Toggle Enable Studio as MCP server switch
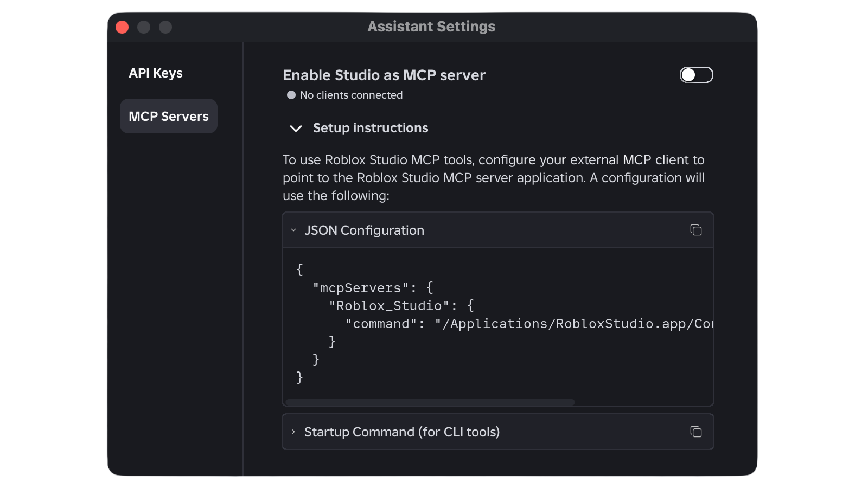This screenshot has height=488, width=868. tap(696, 75)
